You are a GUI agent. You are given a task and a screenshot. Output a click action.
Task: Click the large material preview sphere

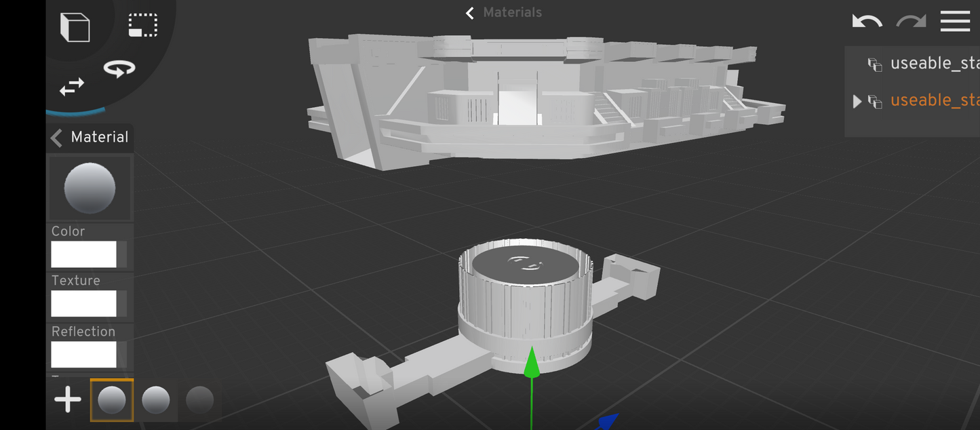point(90,188)
